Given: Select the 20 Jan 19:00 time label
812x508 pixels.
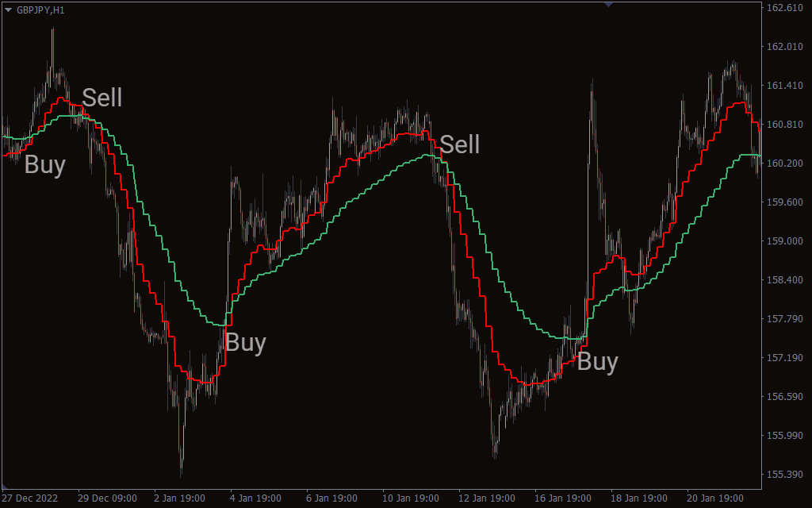Looking at the screenshot, I should 715,498.
